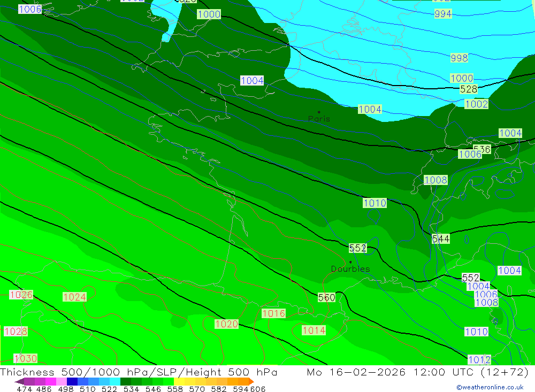Click the legend value 570
This screenshot has height=392, width=535.
(197, 389)
